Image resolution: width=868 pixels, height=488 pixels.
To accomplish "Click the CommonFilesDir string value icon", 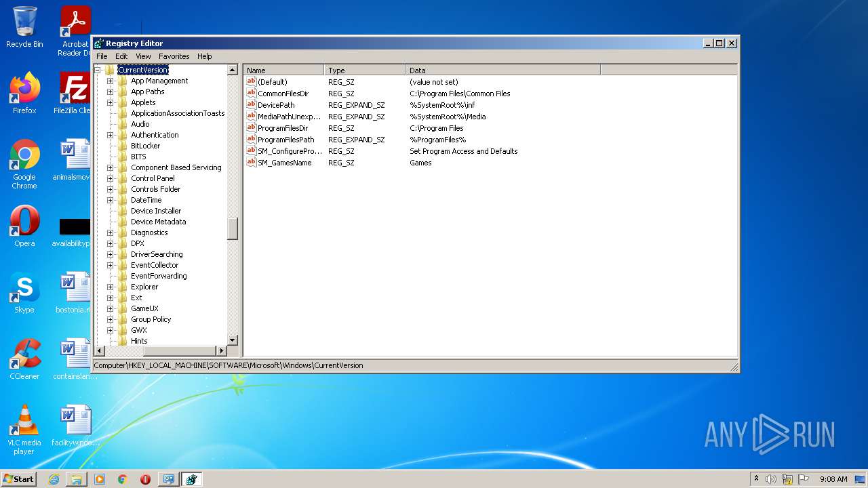I will pyautogui.click(x=251, y=93).
